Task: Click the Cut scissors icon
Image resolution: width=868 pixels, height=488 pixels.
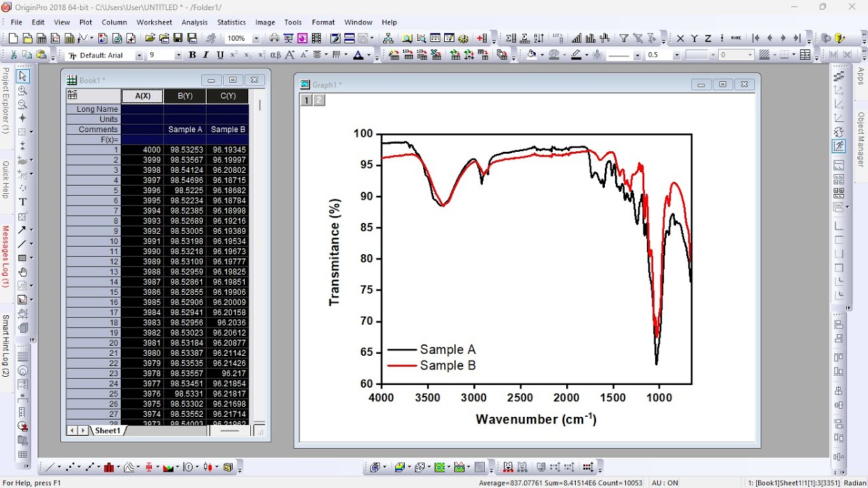Action: (x=14, y=55)
